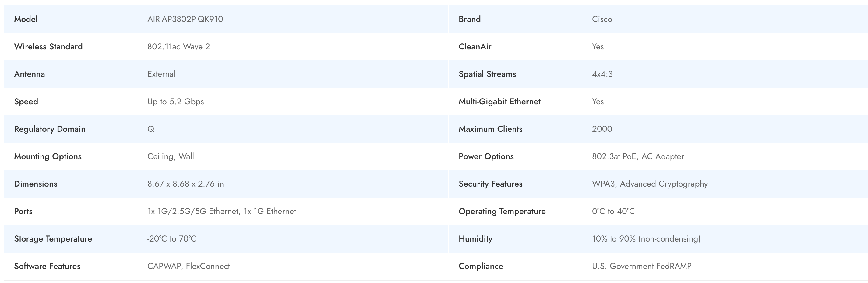Select the Antenna value External
This screenshot has width=868, height=283.
161,74
